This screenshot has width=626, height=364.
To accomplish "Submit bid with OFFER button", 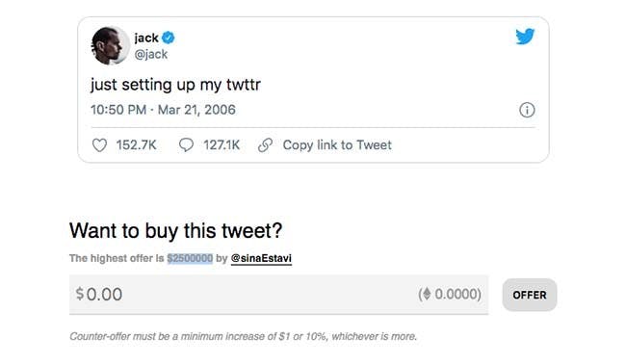I will pyautogui.click(x=530, y=295).
